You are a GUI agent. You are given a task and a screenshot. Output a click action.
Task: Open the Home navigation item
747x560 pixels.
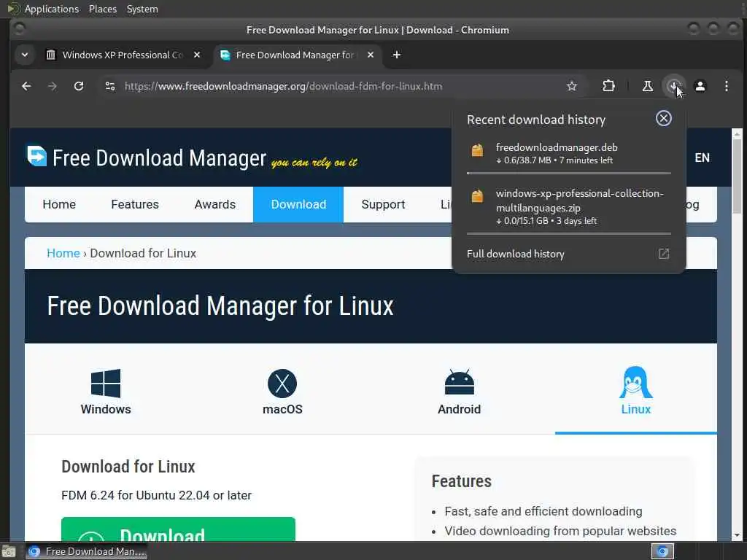(x=59, y=204)
